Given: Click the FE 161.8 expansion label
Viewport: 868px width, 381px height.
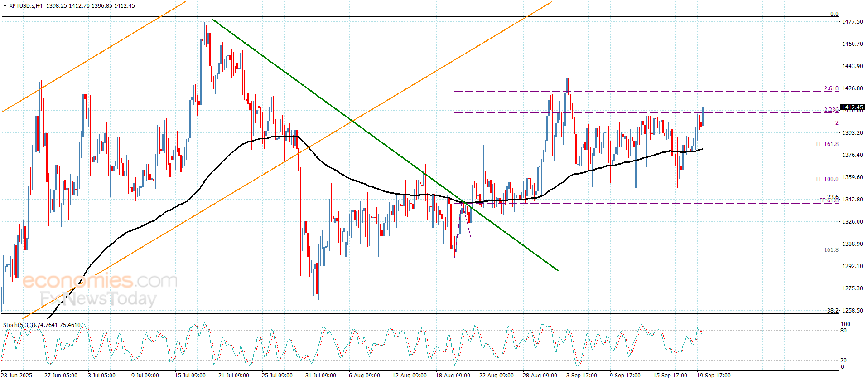Looking at the screenshot, I should pyautogui.click(x=827, y=144).
